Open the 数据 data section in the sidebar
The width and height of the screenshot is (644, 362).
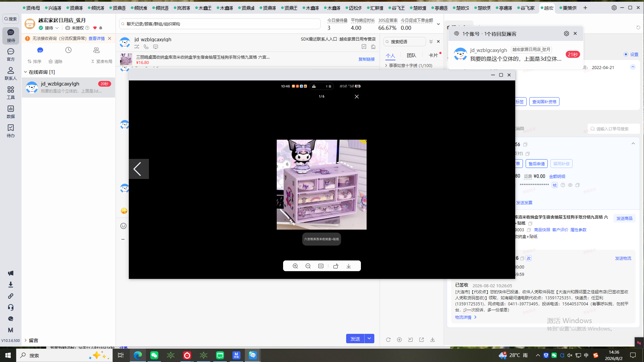point(11,112)
